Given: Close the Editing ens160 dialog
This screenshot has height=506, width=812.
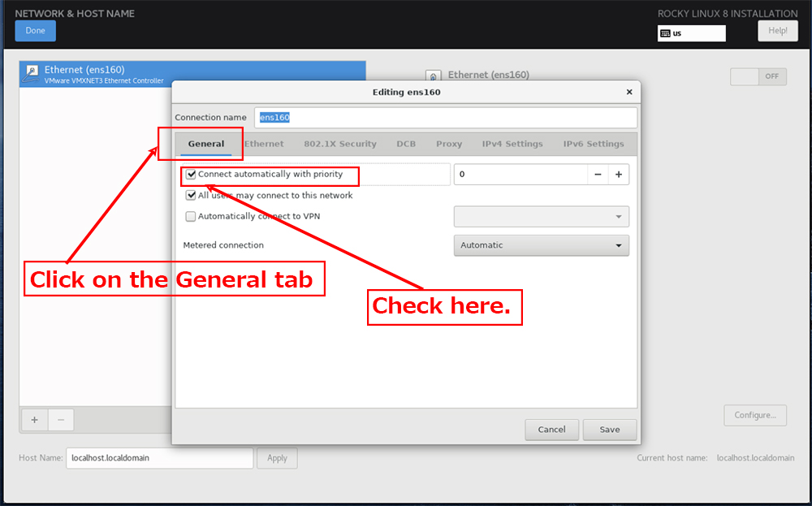Looking at the screenshot, I should click(629, 93).
